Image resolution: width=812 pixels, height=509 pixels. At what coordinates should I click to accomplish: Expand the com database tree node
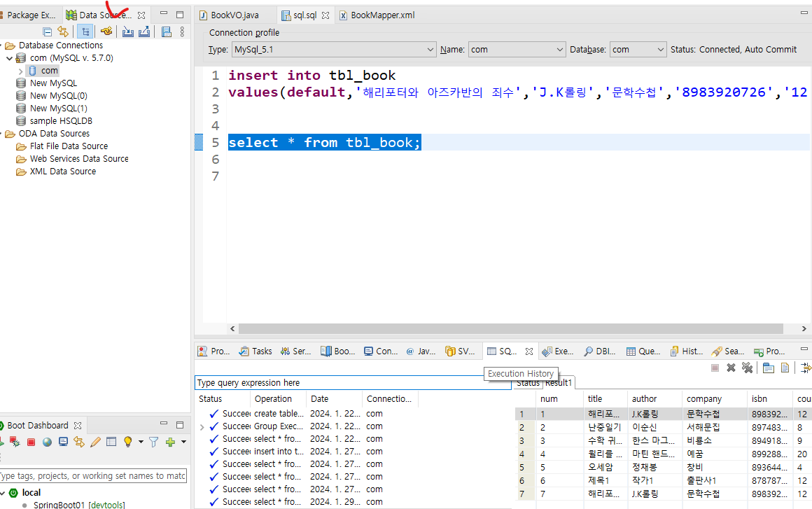point(20,71)
